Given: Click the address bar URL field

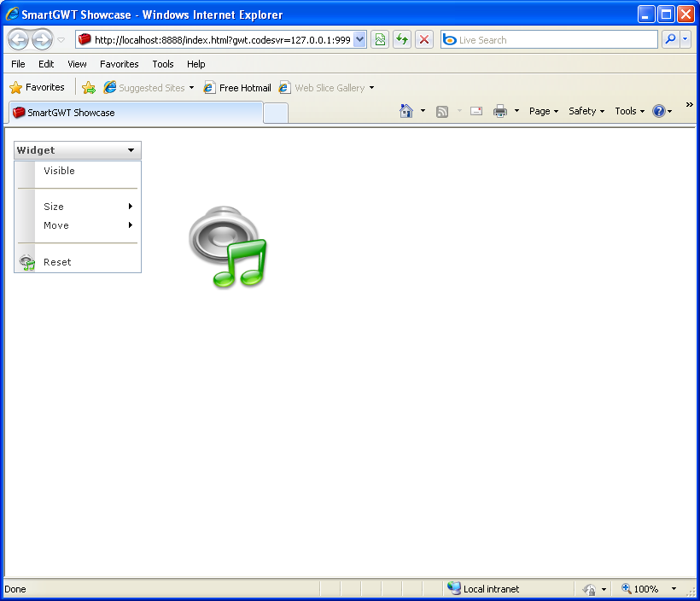Looking at the screenshot, I should [x=215, y=40].
